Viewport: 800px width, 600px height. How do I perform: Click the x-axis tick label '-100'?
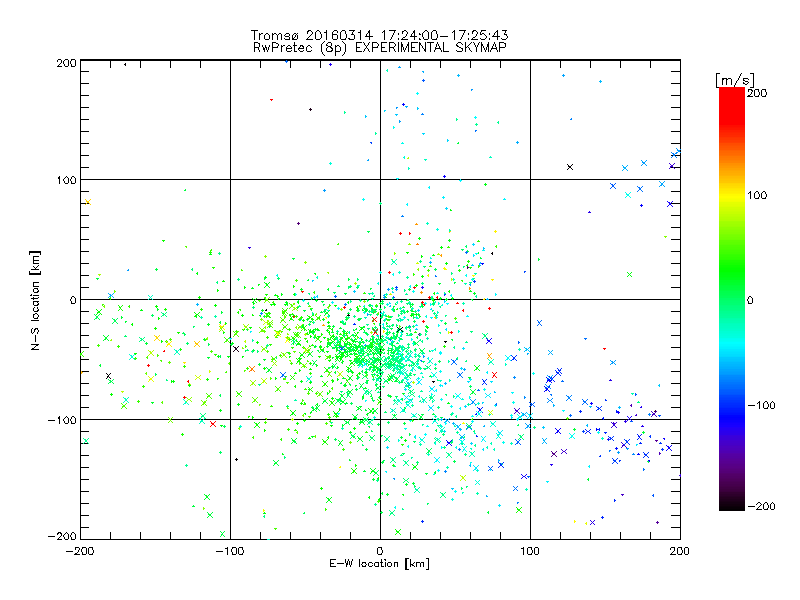(230, 551)
